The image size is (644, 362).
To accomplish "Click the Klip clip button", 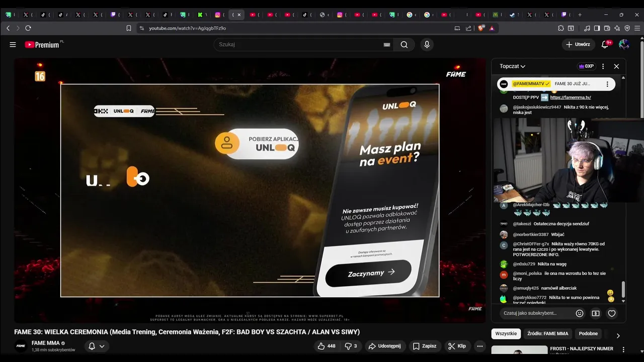I will (x=457, y=346).
